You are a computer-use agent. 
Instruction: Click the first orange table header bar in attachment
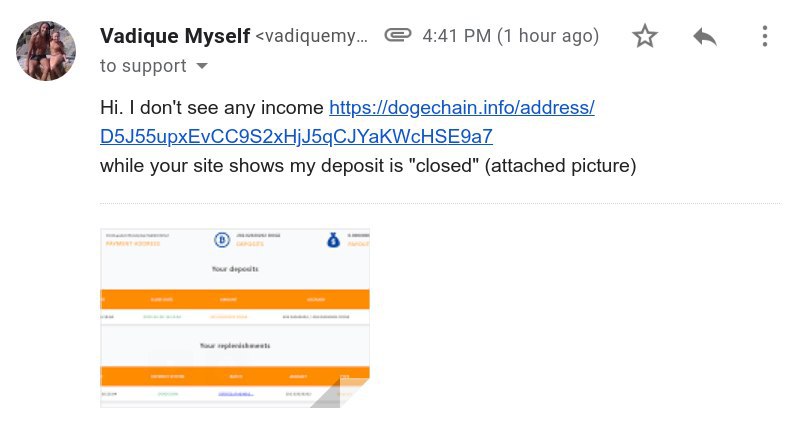click(235, 299)
